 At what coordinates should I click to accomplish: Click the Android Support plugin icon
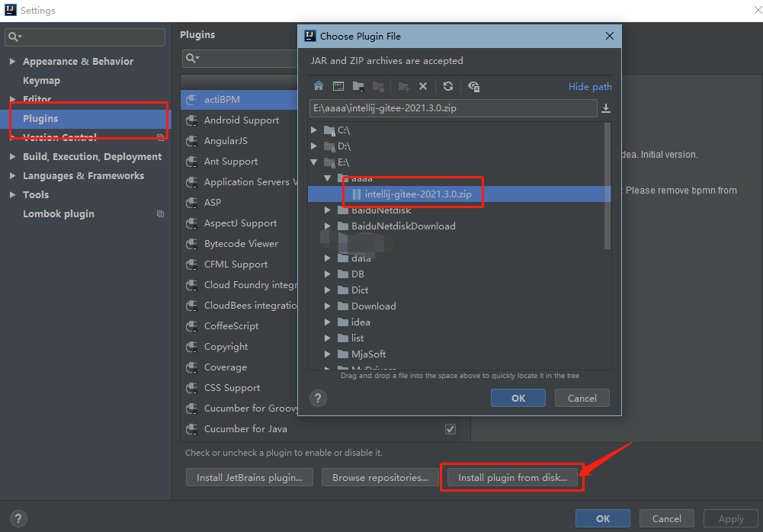click(192, 120)
